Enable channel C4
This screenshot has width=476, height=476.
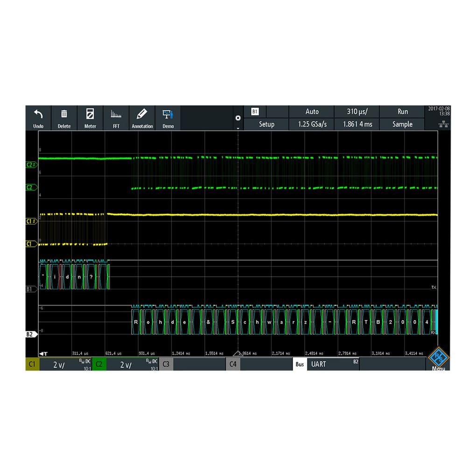click(233, 364)
